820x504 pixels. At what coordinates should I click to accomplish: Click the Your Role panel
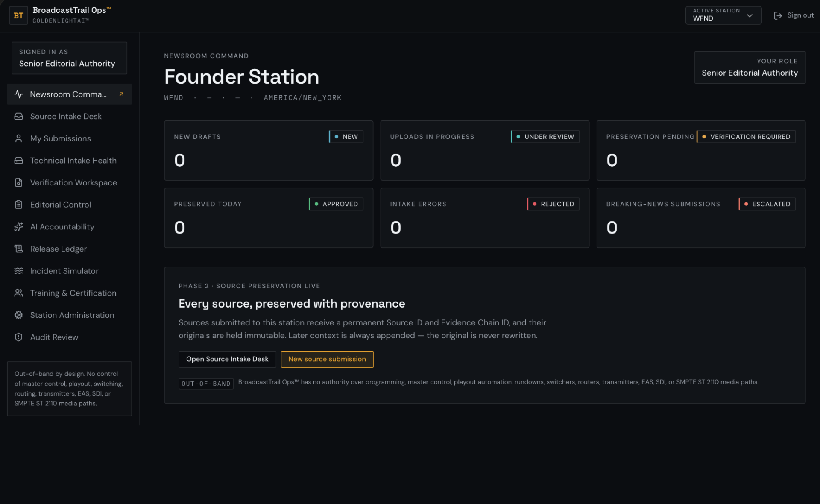point(750,67)
